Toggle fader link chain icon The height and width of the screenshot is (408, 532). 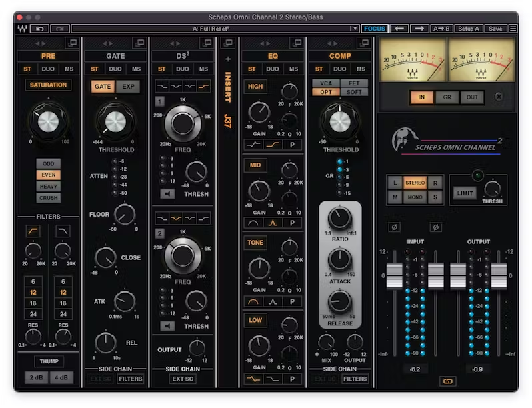pyautogui.click(x=447, y=381)
